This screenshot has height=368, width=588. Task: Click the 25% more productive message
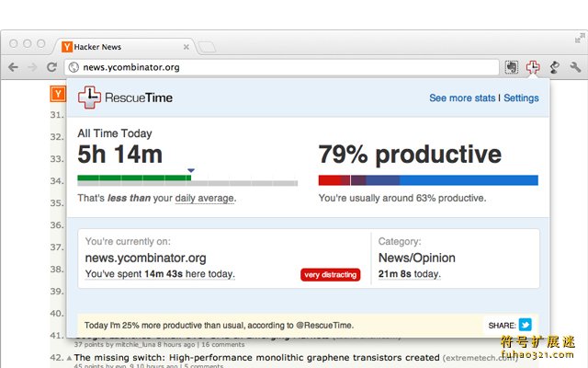pyautogui.click(x=219, y=325)
